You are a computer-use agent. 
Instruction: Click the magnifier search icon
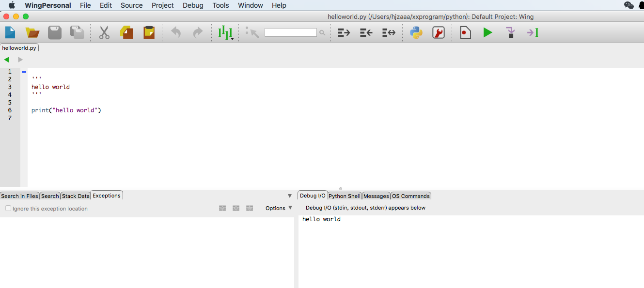322,33
